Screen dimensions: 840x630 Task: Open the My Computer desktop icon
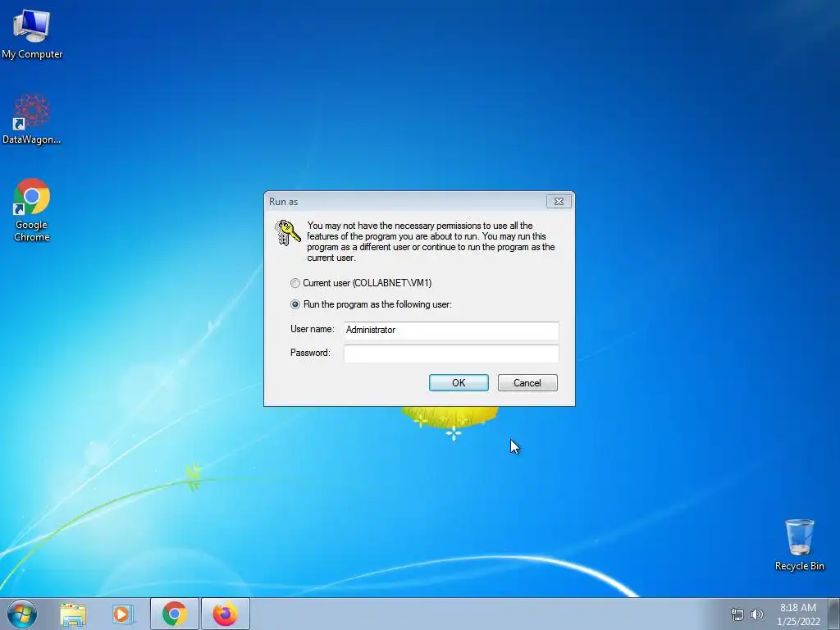32,34
